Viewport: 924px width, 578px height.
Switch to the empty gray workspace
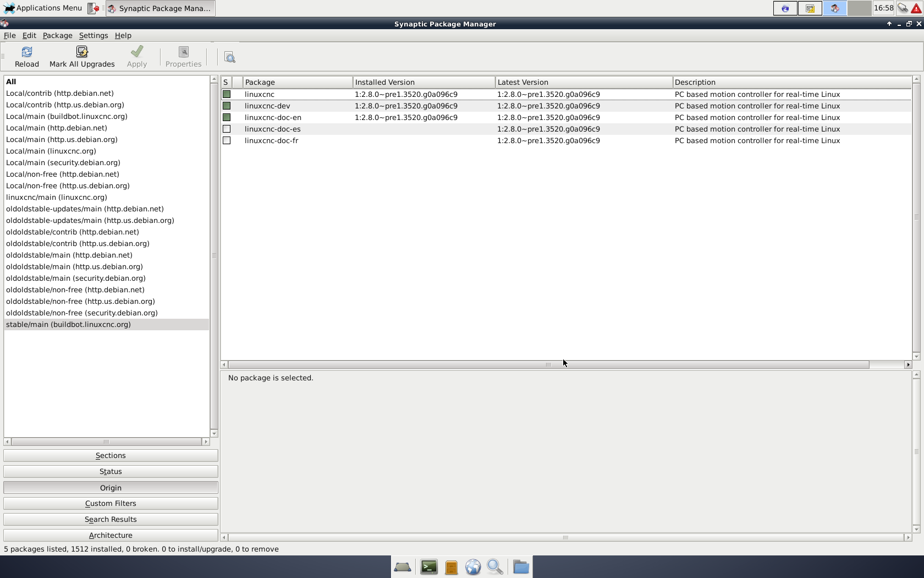[859, 8]
